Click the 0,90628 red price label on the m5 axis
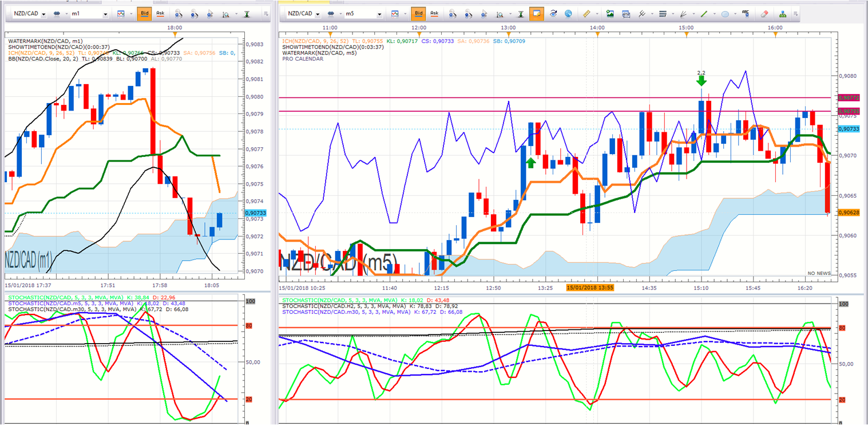 (849, 213)
